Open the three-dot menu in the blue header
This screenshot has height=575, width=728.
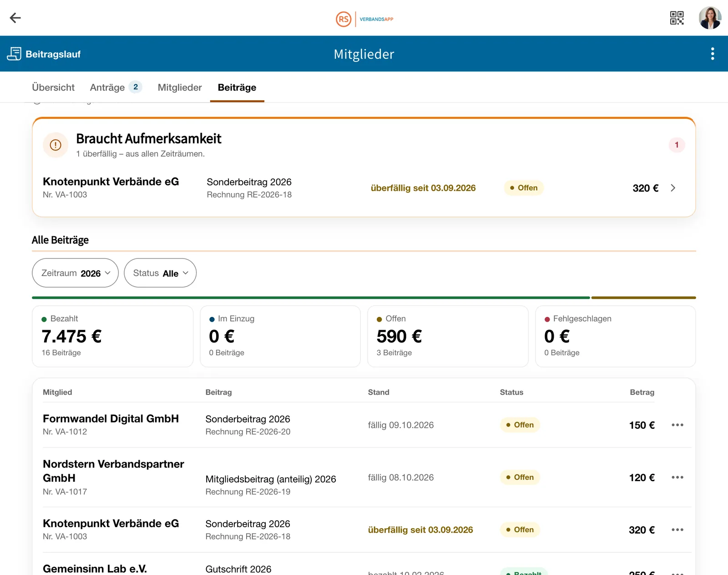713,54
